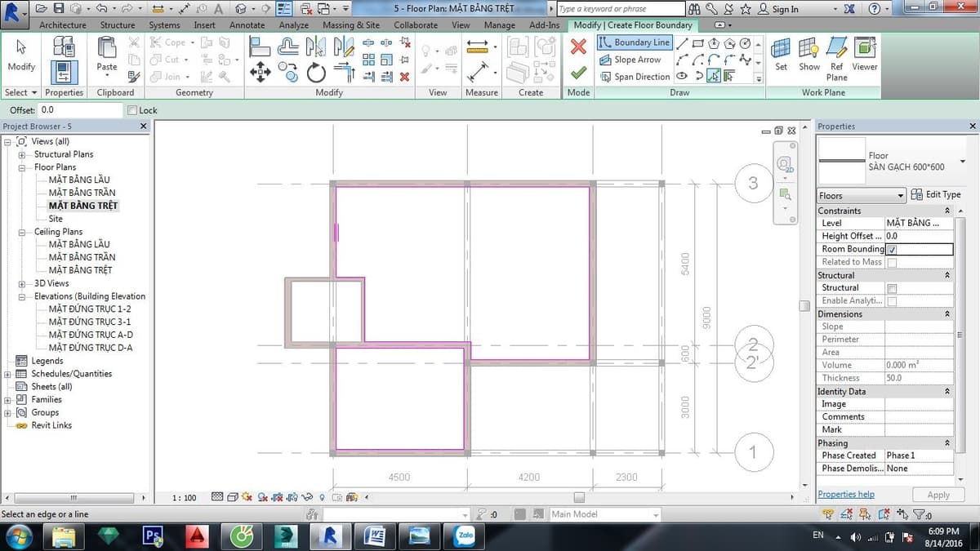Viewport: 980px width, 551px height.
Task: Click the view scale 1 : 100
Action: tap(185, 497)
